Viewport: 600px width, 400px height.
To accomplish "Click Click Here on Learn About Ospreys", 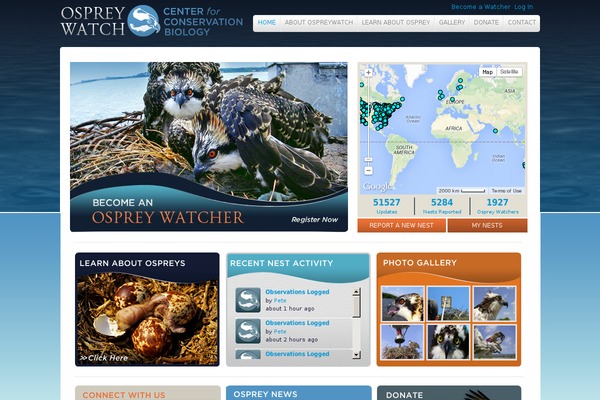I will click(104, 358).
